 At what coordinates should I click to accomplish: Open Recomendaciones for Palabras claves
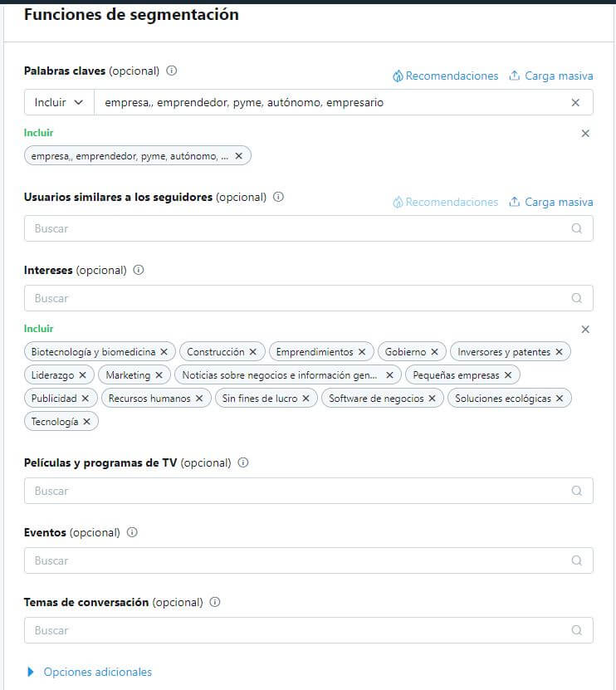[446, 76]
